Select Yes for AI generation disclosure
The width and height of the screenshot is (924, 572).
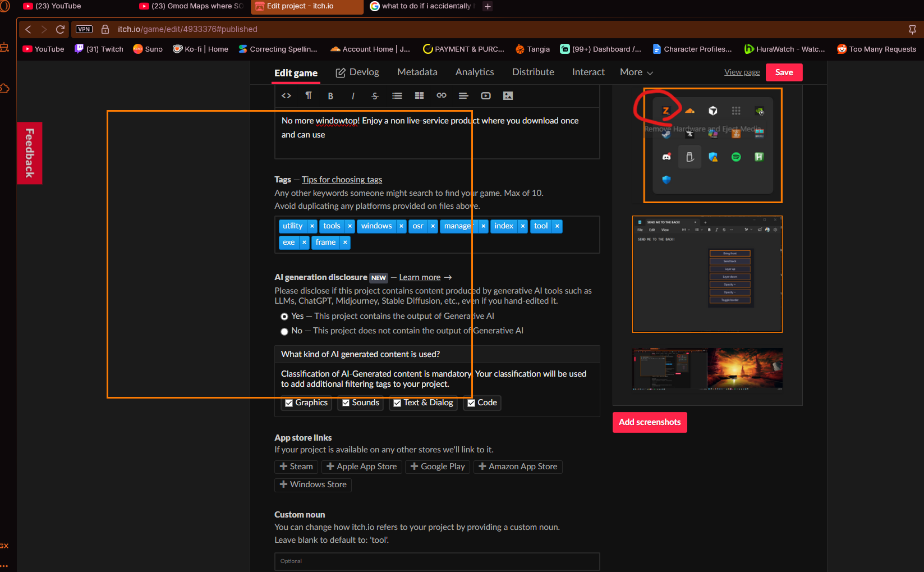[x=284, y=317]
